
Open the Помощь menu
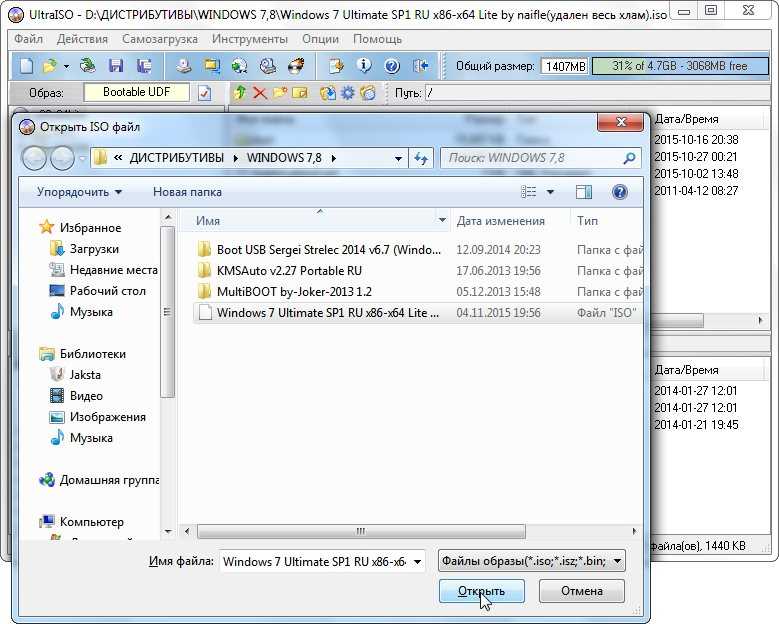(x=378, y=39)
